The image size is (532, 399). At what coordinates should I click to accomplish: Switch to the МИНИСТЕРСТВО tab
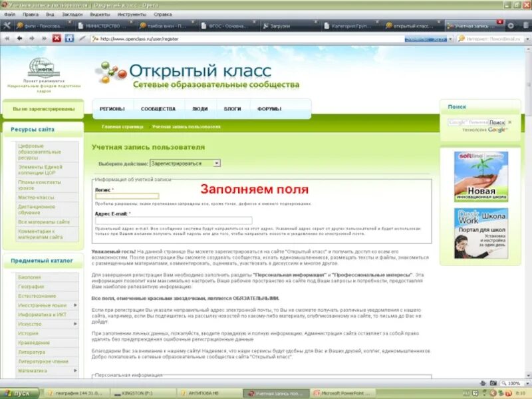pyautogui.click(x=105, y=26)
